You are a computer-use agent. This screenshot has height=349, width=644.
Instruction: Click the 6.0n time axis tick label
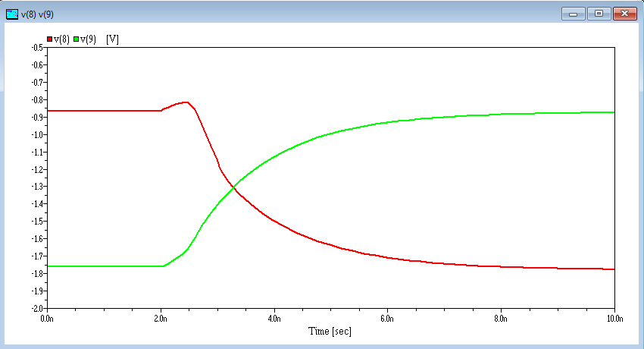387,319
